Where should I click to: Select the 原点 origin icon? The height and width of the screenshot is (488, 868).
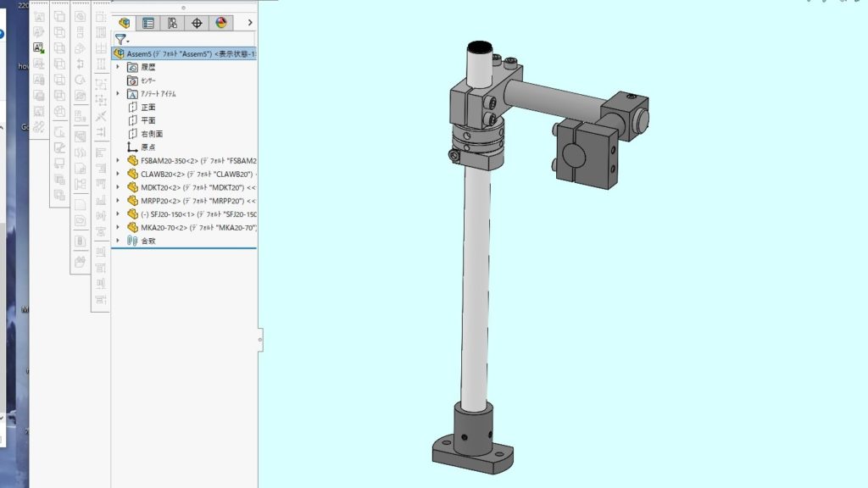point(132,147)
